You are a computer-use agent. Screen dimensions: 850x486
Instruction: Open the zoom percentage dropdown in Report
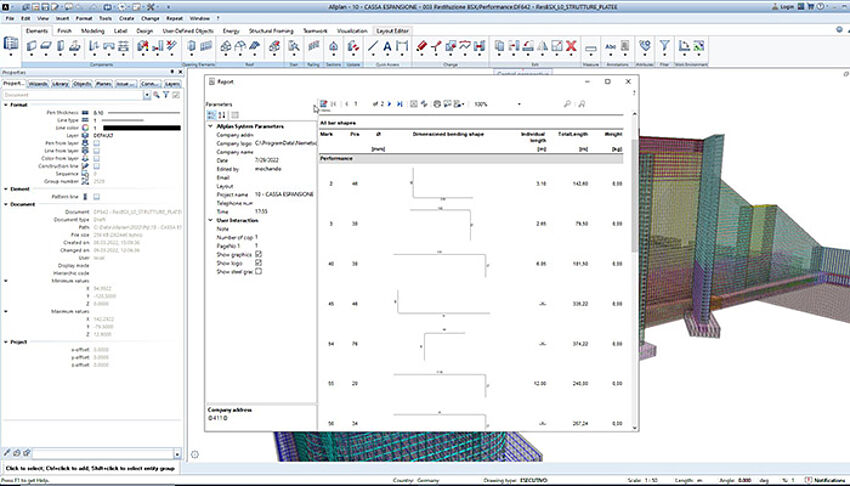click(519, 104)
